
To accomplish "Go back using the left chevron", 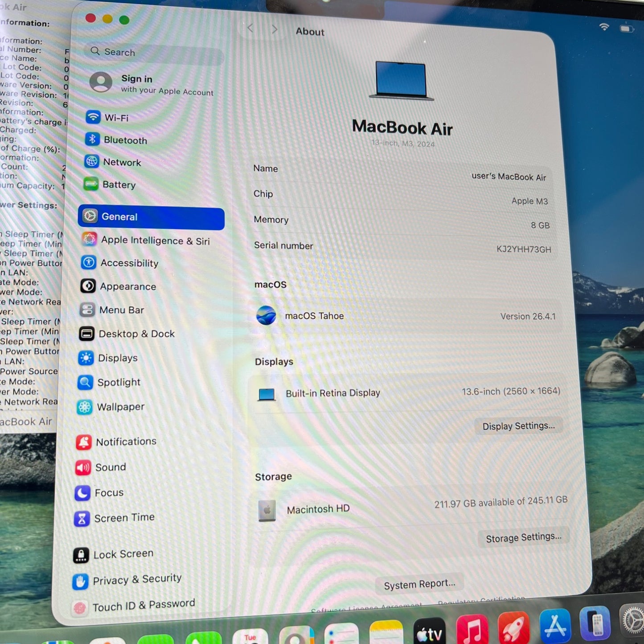I will click(250, 29).
